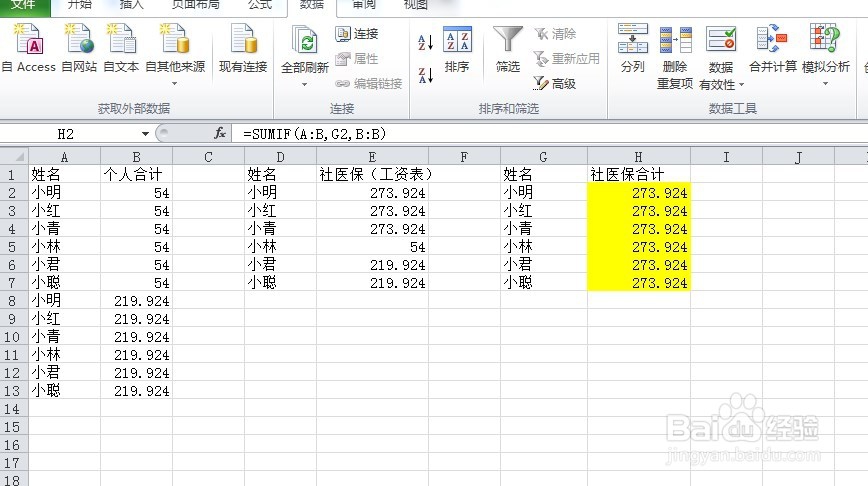Image resolution: width=868 pixels, height=486 pixels.
Task: Select row 8 header
Action: pyautogui.click(x=12, y=301)
